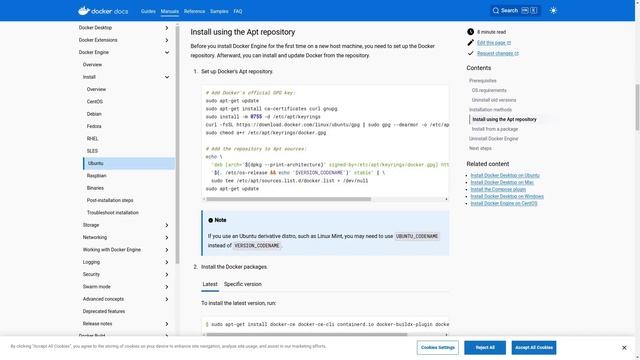Jump to Install from a package

pyautogui.click(x=495, y=129)
